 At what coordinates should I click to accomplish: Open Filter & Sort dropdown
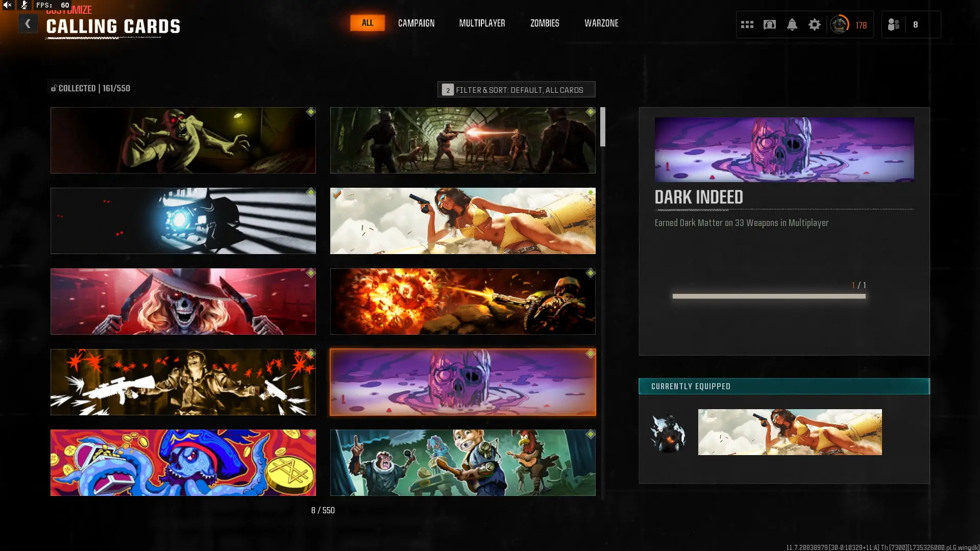pos(516,90)
